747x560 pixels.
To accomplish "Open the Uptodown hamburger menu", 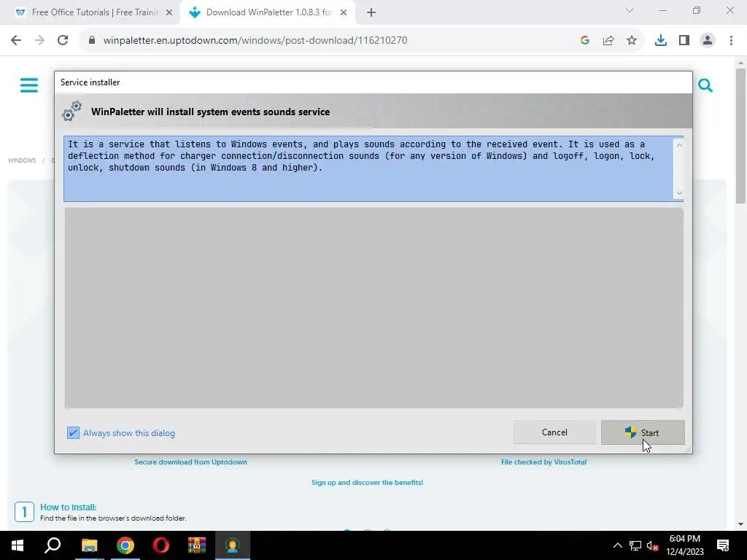I will [x=29, y=85].
